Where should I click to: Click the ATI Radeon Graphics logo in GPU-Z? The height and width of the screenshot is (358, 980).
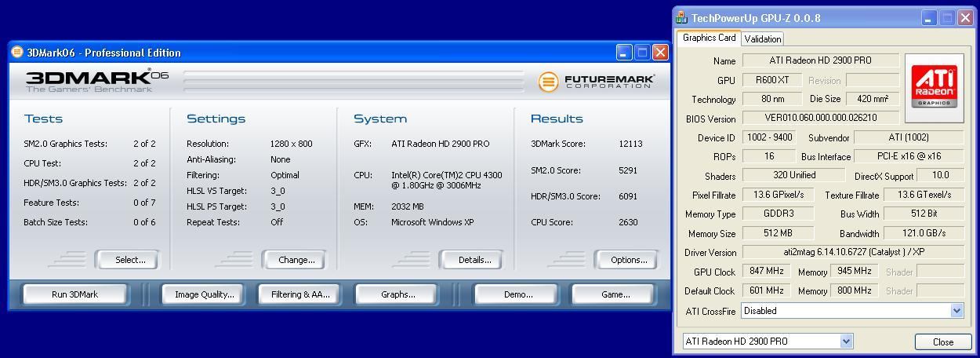[934, 88]
